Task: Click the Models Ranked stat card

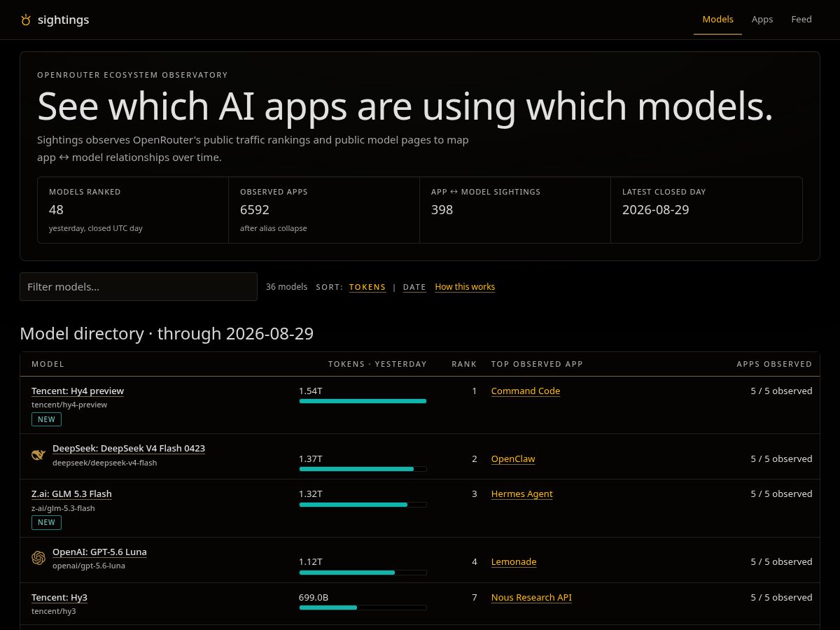Action: [133, 210]
